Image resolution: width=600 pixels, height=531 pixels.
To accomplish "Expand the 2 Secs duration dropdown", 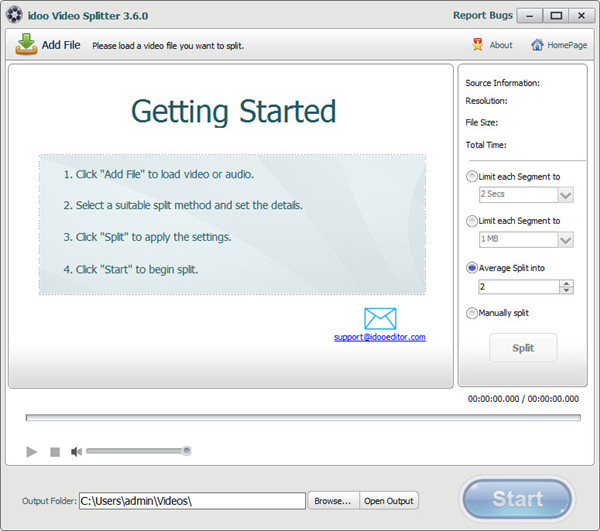I will 565,195.
